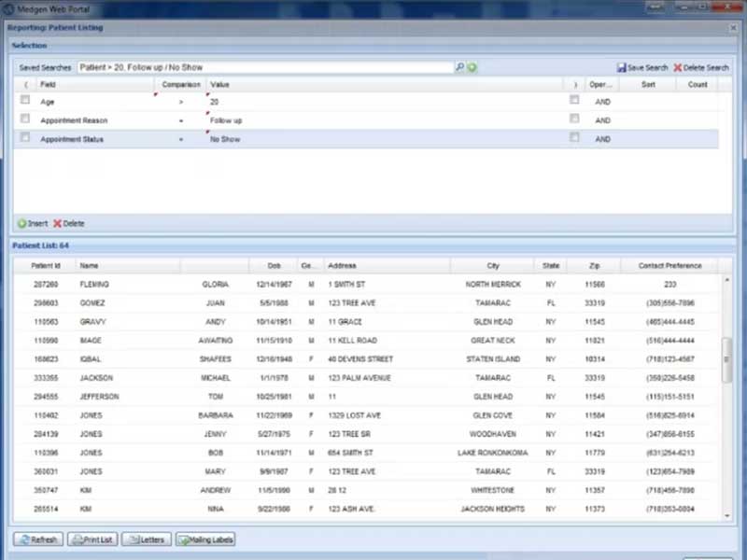
Task: Insert a new criteria row
Action: point(32,223)
